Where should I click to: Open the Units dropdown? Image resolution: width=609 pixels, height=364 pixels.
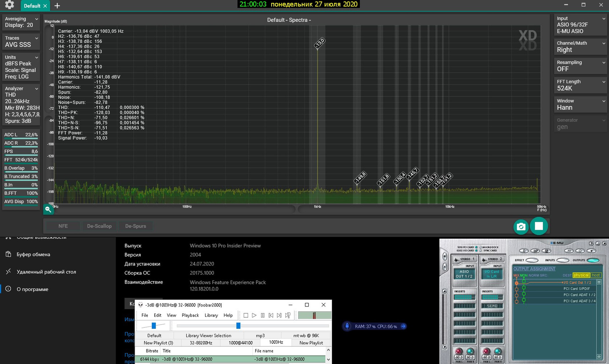click(x=21, y=67)
